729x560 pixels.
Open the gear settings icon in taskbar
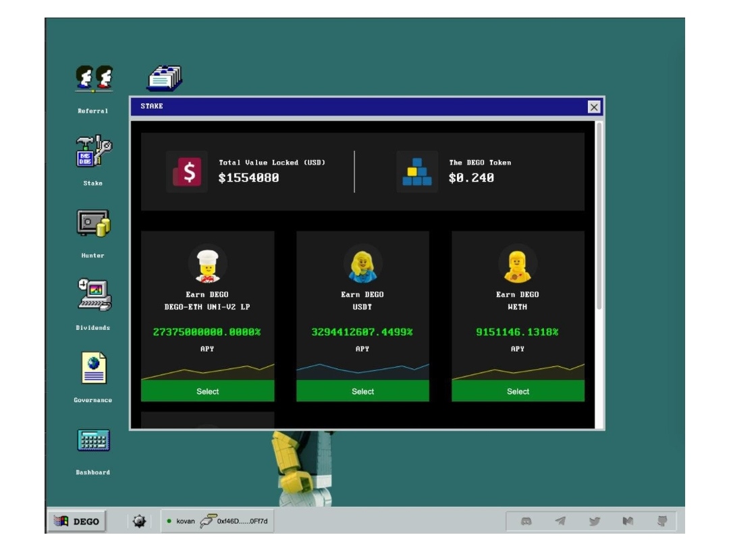(x=139, y=521)
